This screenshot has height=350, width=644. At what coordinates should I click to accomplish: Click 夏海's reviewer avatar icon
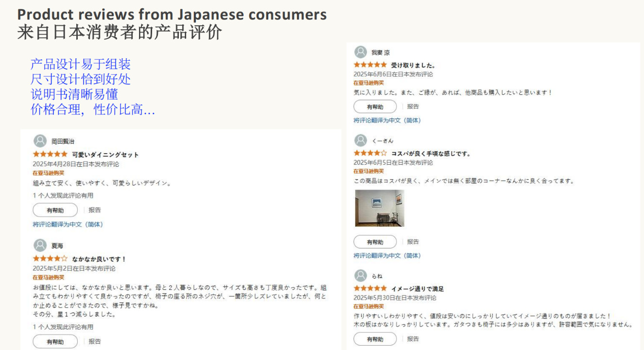(x=40, y=245)
